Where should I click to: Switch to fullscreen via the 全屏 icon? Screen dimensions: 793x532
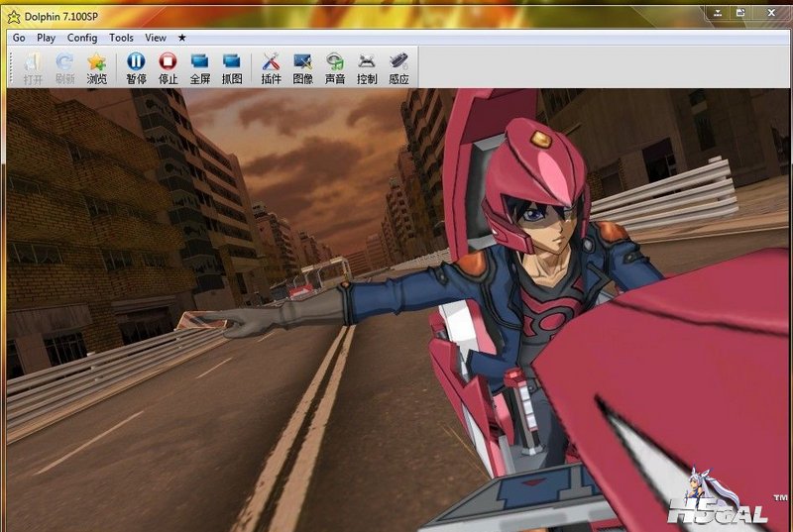[200, 67]
